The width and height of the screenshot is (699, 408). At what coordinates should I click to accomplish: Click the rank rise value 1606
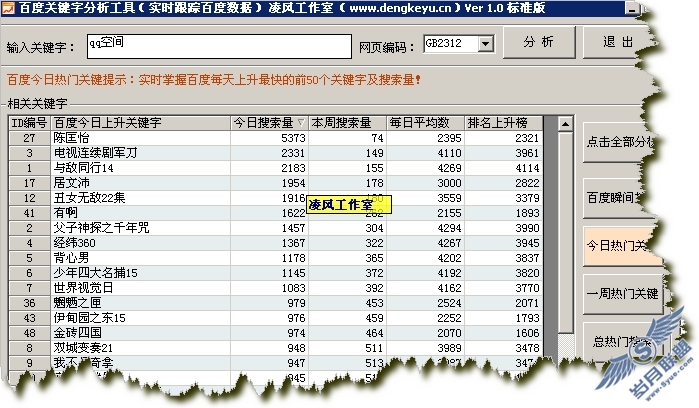click(527, 333)
